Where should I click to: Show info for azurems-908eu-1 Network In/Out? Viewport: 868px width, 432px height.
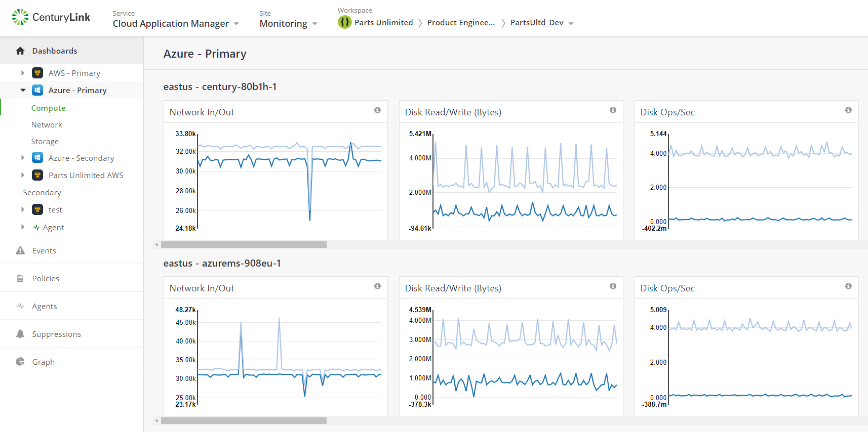377,286
